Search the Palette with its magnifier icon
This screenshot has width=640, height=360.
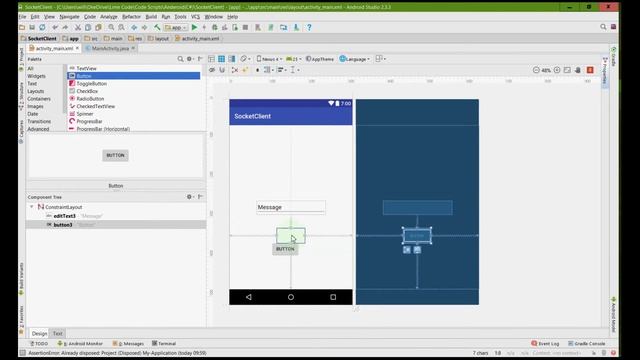[180, 59]
